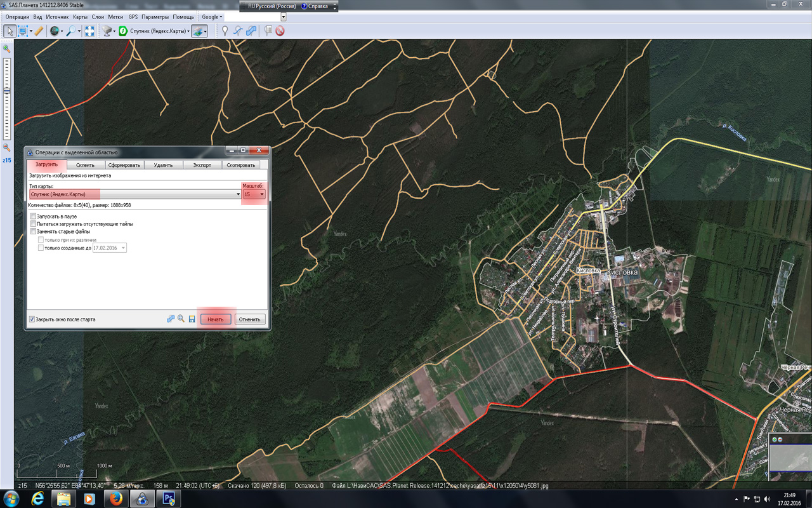
Task: Uncheck 'Закрыть окно после старта' checkbox
Action: click(32, 319)
